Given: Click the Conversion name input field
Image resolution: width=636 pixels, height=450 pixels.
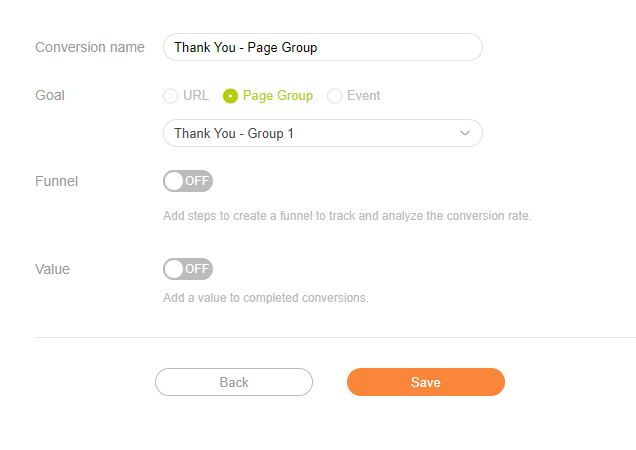Looking at the screenshot, I should [x=322, y=47].
